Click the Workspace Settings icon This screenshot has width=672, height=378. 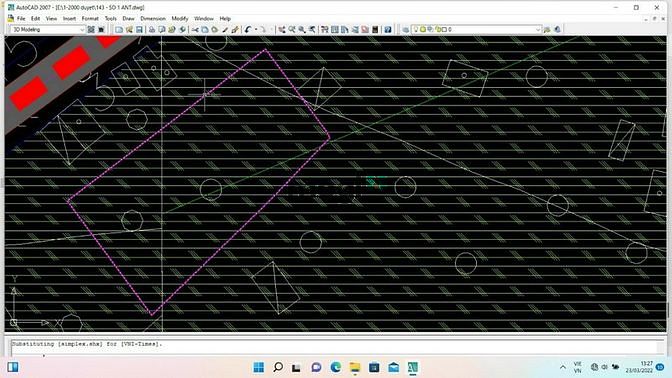click(91, 30)
